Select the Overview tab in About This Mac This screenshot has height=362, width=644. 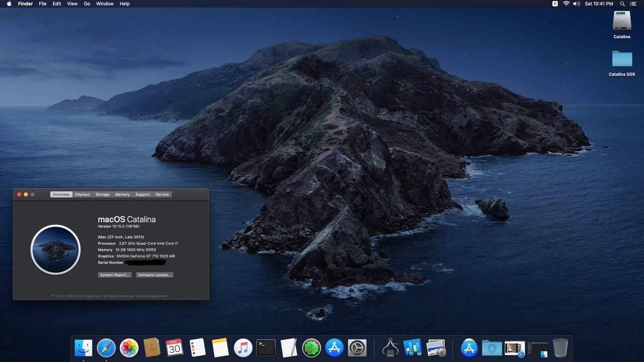(61, 195)
